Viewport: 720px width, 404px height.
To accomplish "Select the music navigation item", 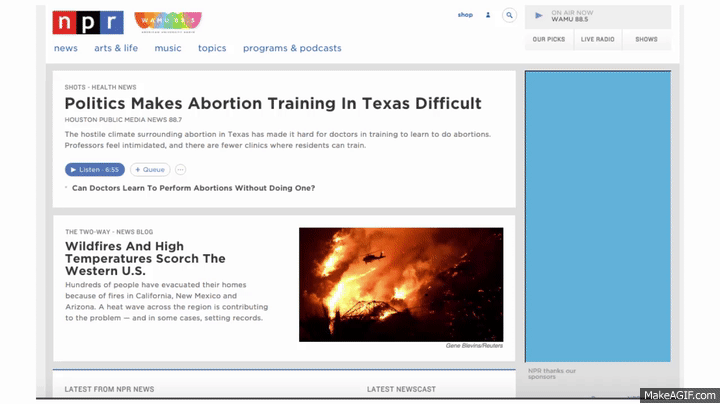I will click(x=168, y=48).
